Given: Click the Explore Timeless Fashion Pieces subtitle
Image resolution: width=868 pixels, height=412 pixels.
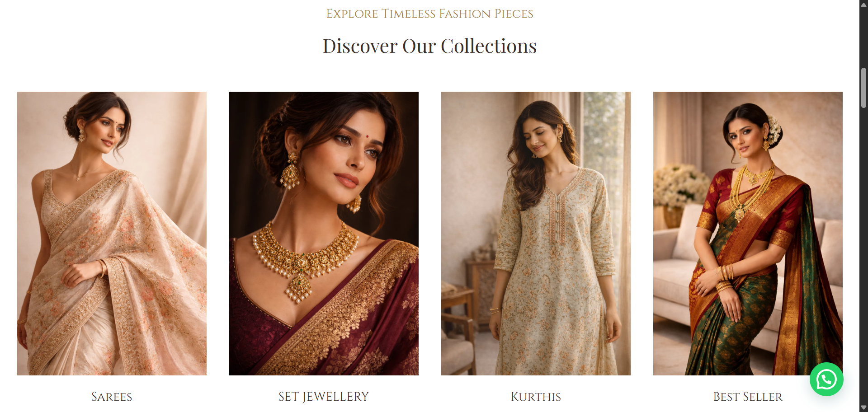Looking at the screenshot, I should coord(429,14).
